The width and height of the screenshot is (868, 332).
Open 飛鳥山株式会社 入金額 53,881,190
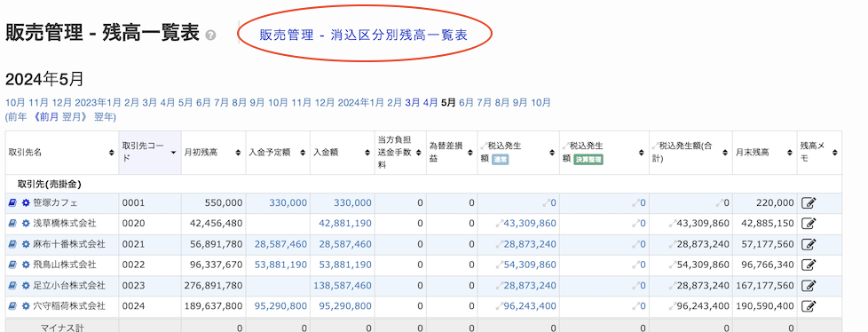click(345, 265)
